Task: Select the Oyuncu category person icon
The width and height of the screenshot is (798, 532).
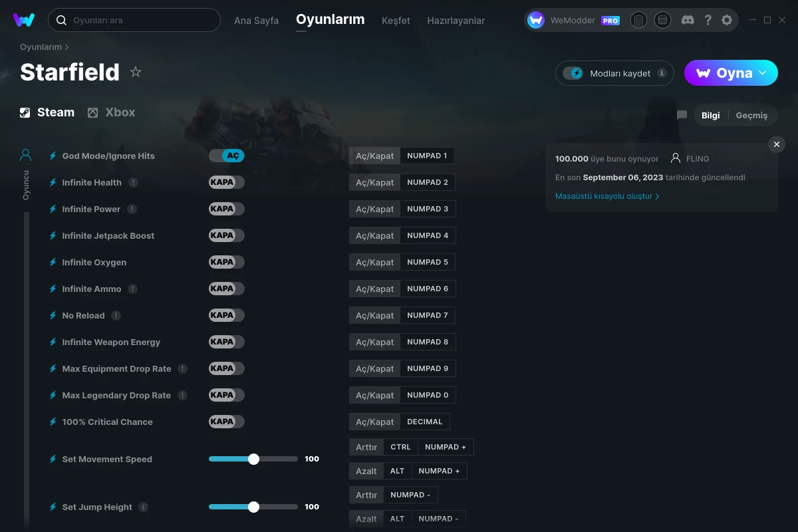Action: (26, 156)
